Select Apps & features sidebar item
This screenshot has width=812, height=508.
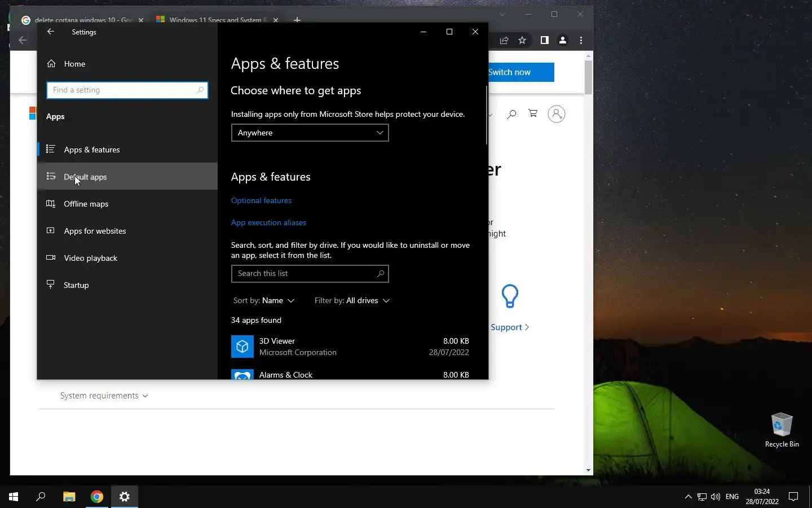tap(127, 150)
